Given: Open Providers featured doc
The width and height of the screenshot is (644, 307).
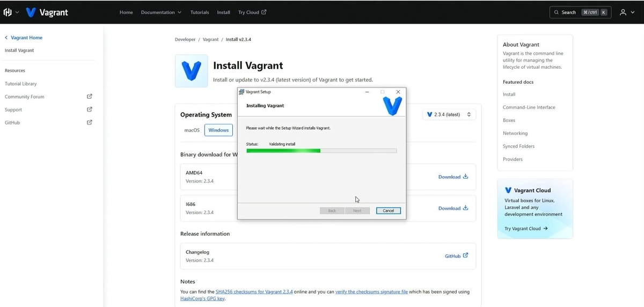Looking at the screenshot, I should pyautogui.click(x=513, y=159).
